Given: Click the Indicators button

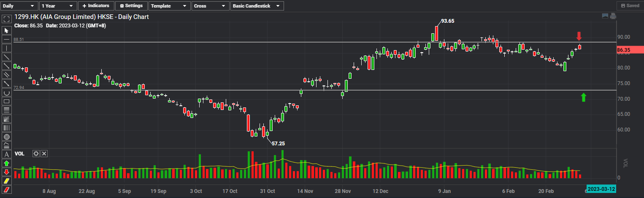Looking at the screenshot, I should click(96, 6).
